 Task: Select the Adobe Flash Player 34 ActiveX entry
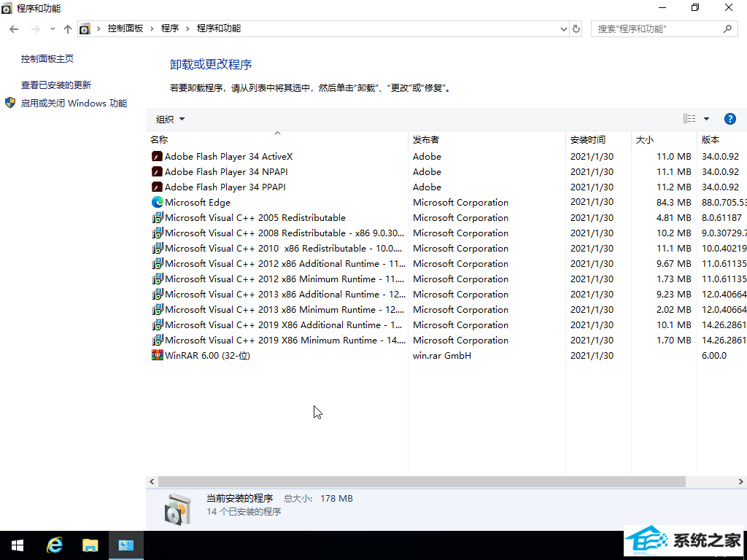coord(228,157)
